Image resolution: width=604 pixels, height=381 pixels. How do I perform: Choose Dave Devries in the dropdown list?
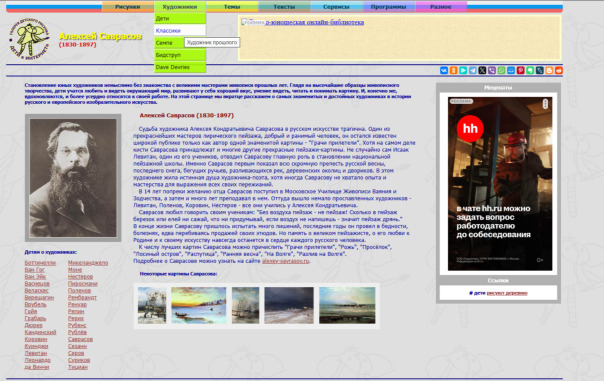180,67
